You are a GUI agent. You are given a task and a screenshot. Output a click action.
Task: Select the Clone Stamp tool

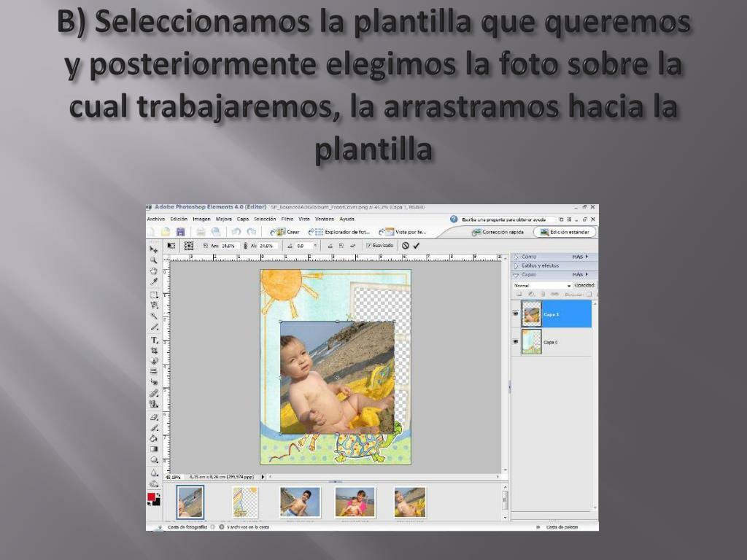[153, 404]
